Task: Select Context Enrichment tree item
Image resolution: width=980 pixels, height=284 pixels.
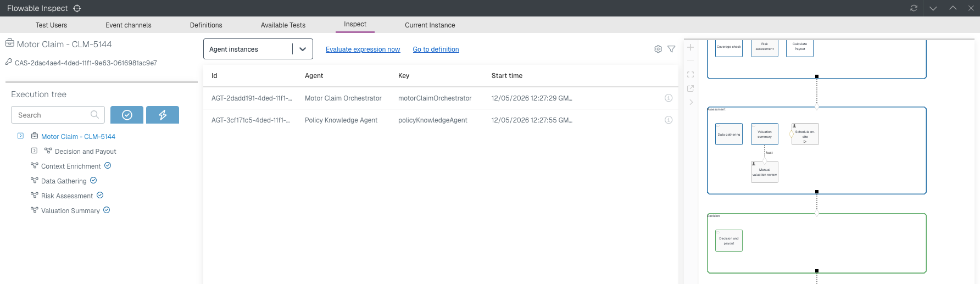Action: pos(71,166)
